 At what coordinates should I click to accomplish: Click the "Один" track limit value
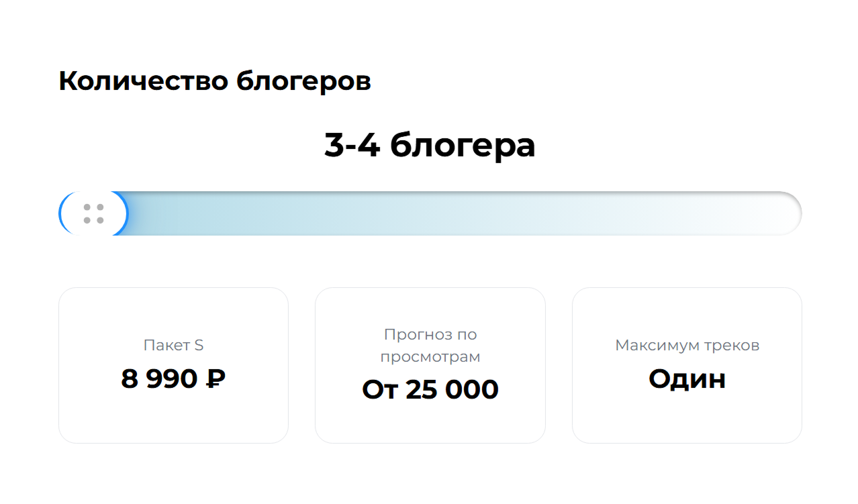(687, 379)
